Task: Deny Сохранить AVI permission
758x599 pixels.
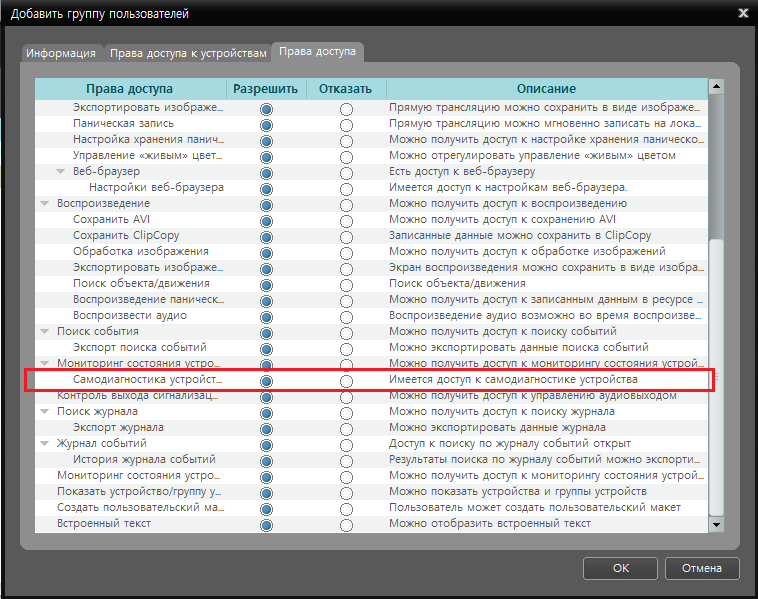Action: click(346, 221)
